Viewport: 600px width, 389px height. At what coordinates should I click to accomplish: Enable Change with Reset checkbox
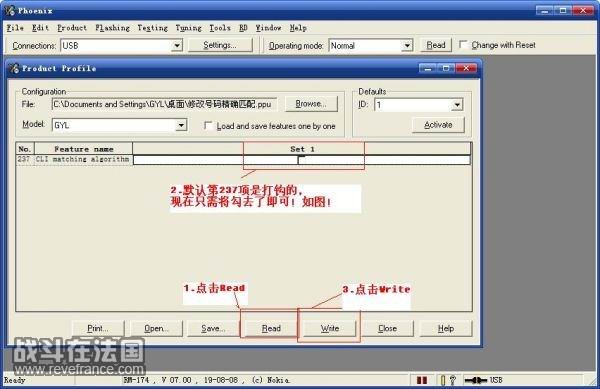point(463,45)
